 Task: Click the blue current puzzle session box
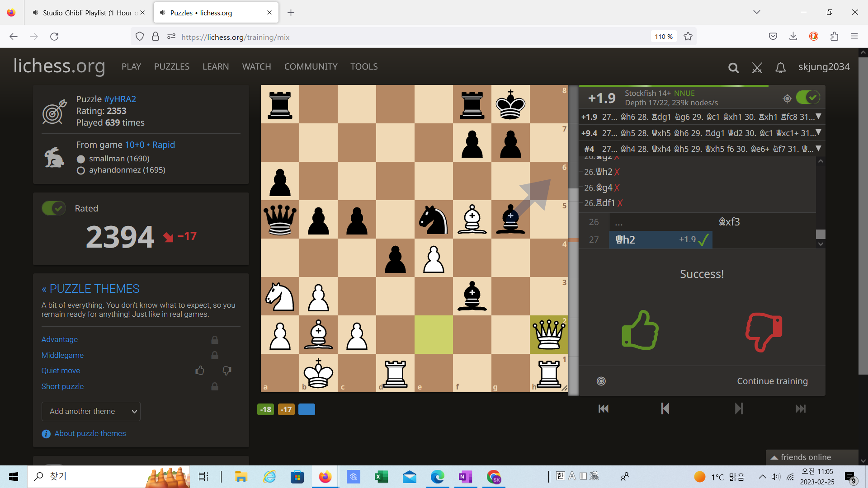click(x=307, y=409)
